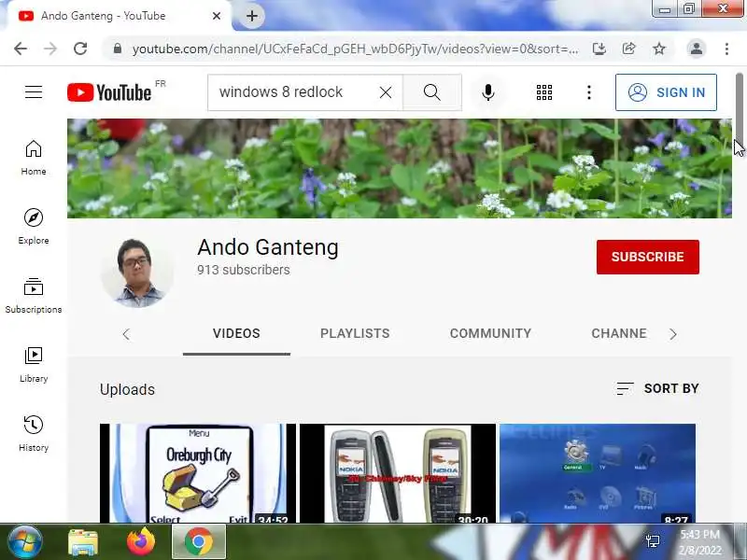
Task: Click the 913 subscribers text
Action: (x=244, y=270)
